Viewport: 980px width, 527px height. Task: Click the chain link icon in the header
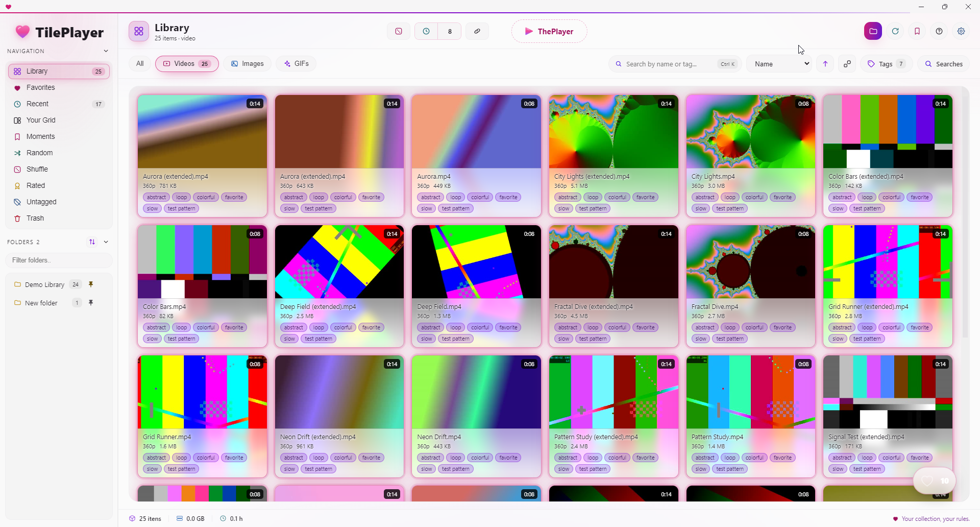point(477,31)
